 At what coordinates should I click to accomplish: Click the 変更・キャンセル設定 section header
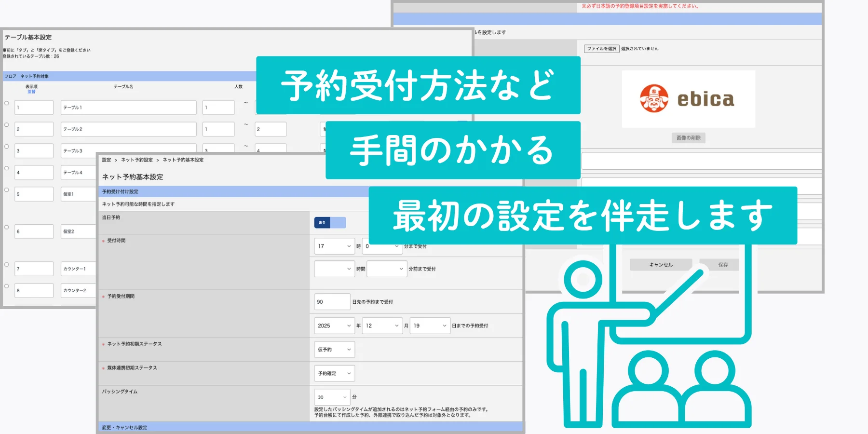[x=311, y=427]
